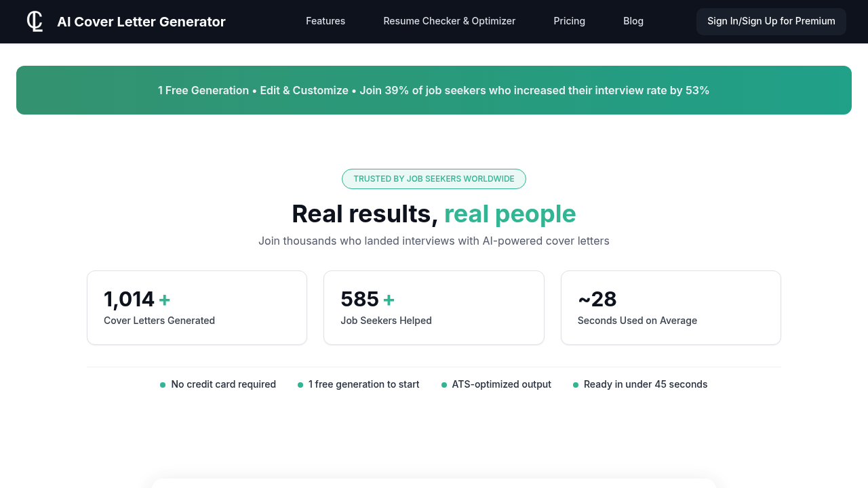
Task: Click the green plus beside 585
Action: click(389, 299)
